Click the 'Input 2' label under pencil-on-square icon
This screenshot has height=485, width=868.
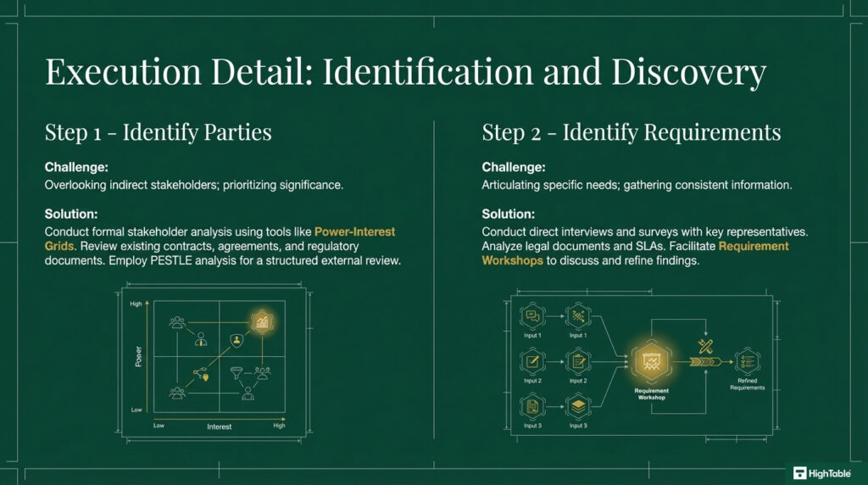[532, 381]
